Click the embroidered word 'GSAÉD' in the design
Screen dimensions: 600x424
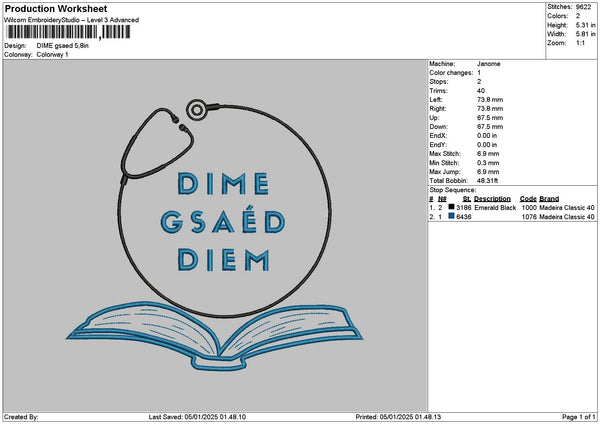223,220
